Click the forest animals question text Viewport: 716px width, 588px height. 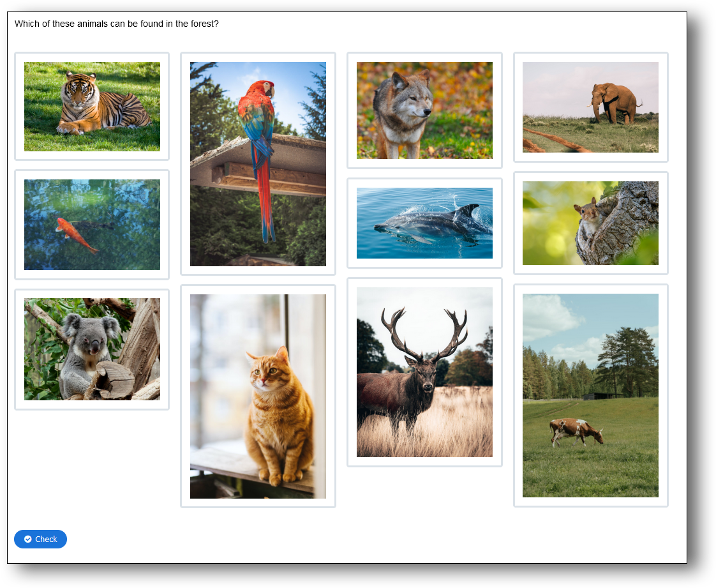tap(116, 24)
